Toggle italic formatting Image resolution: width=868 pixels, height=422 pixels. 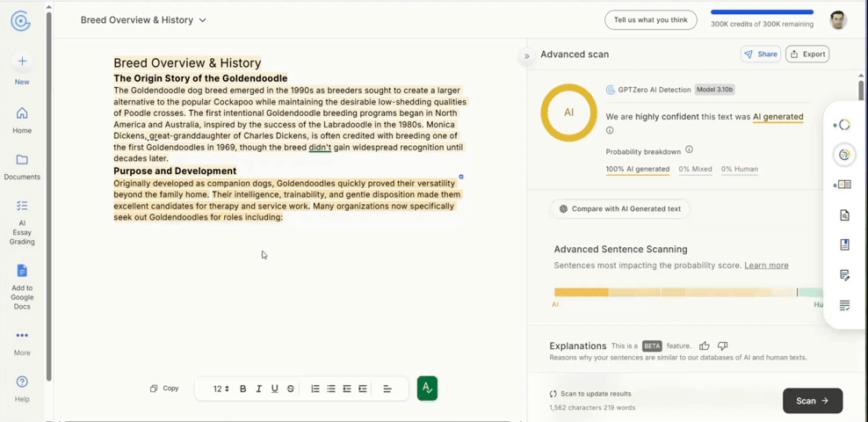point(258,389)
